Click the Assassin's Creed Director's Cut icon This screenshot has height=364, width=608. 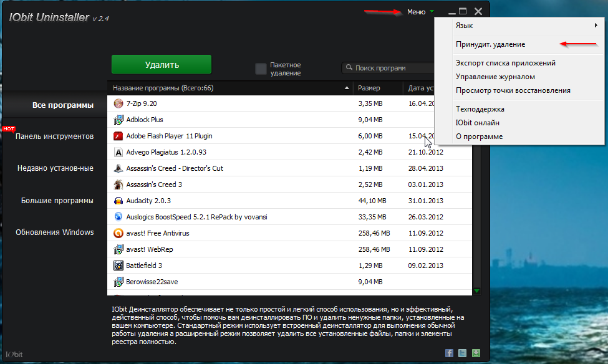[x=118, y=168]
